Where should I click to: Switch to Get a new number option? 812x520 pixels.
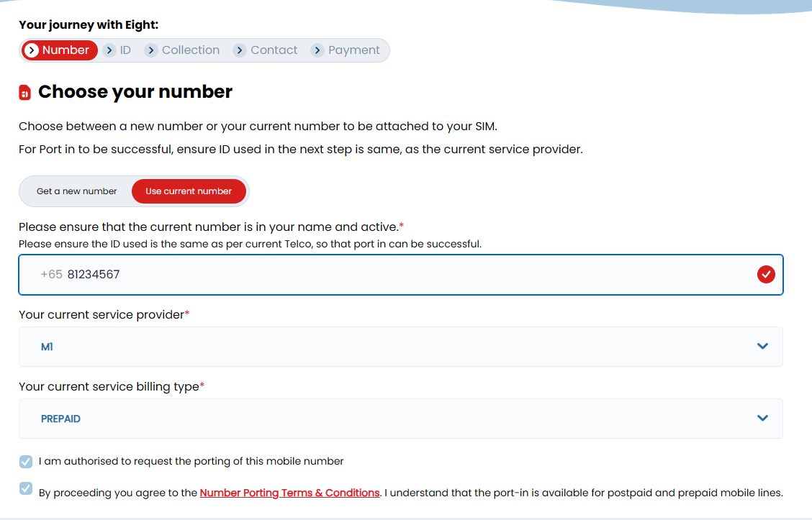tap(76, 191)
